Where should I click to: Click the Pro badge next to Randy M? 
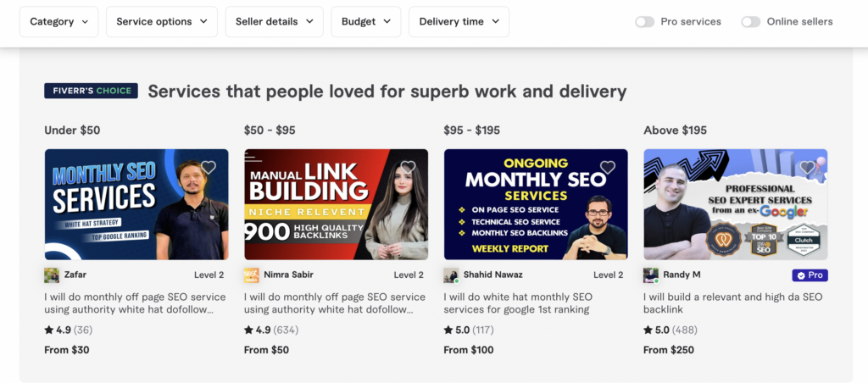point(810,275)
